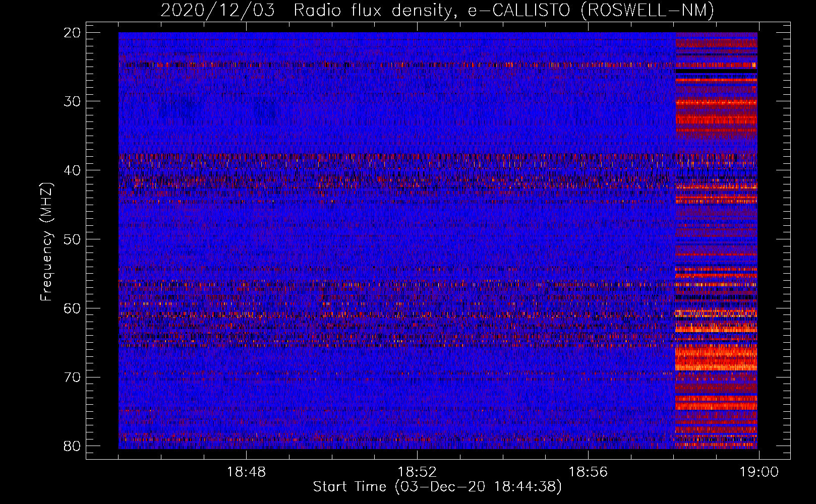Click the 50 frequency tick label

tap(72, 239)
